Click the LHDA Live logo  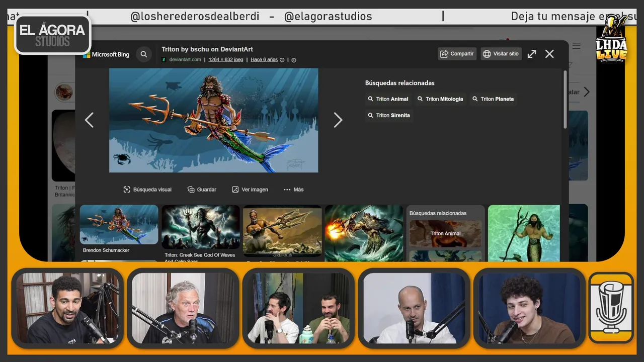coord(612,39)
